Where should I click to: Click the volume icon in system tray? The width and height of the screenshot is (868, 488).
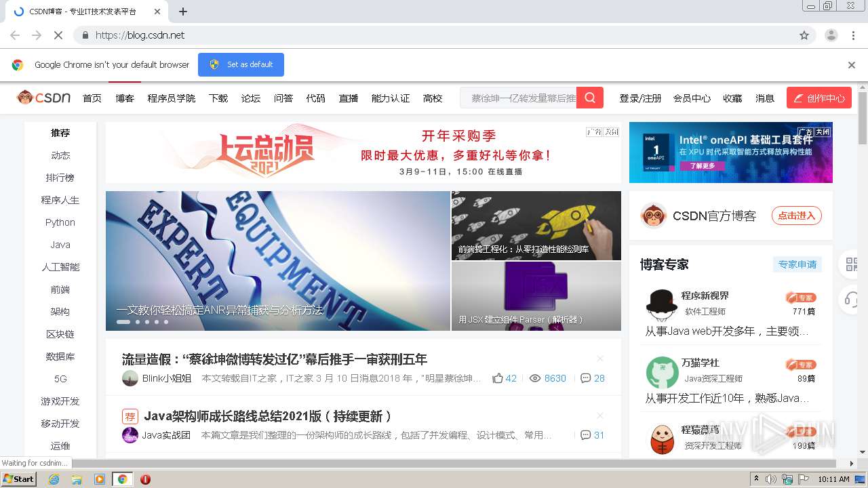point(772,479)
